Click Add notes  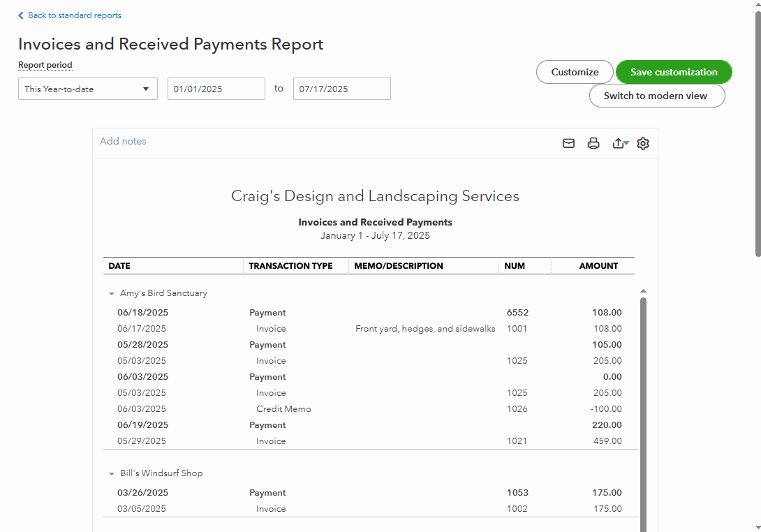pos(123,141)
